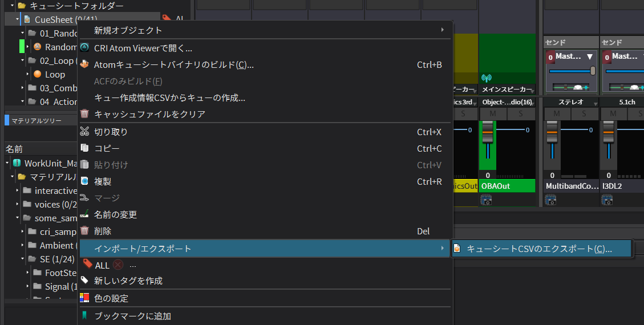Click the snapshot camera icon under OBAOut

[x=486, y=200]
